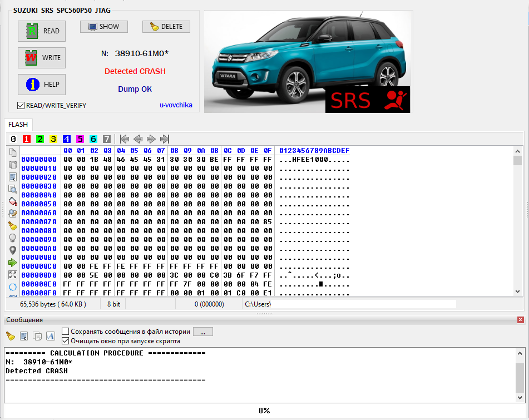The width and height of the screenshot is (529, 420).
Task: Select red color marker 1
Action: click(27, 139)
